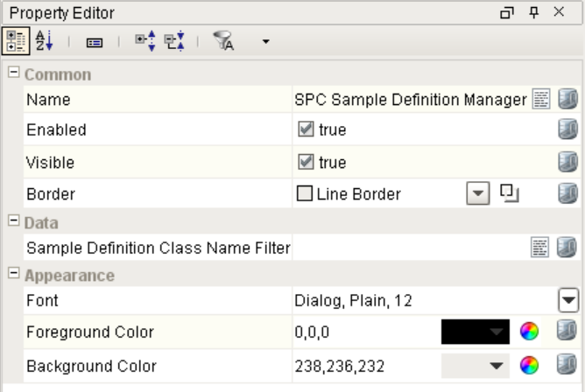The width and height of the screenshot is (585, 392).
Task: Check the Line Border checkbox
Action: pyautogui.click(x=306, y=194)
